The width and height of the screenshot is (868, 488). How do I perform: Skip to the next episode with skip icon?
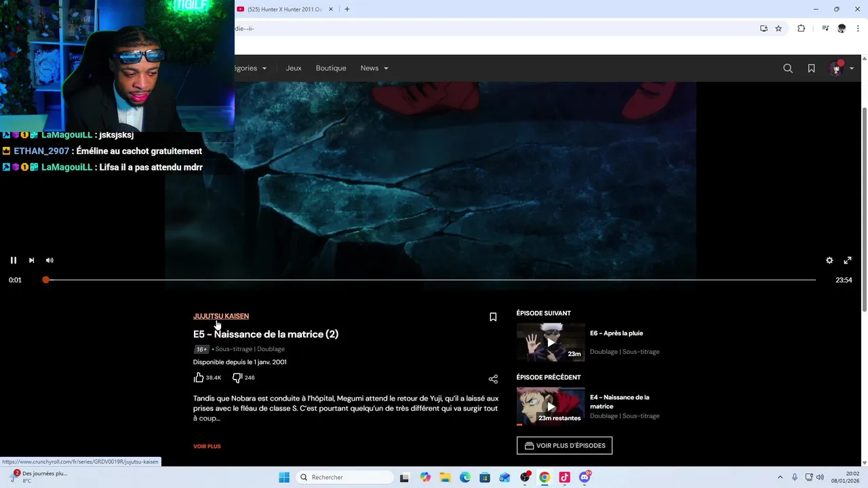tap(31, 260)
